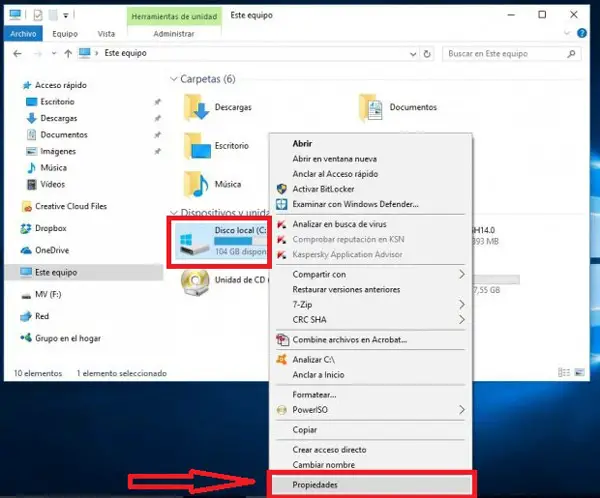Open quick access toolbar customize dropdown

point(66,16)
